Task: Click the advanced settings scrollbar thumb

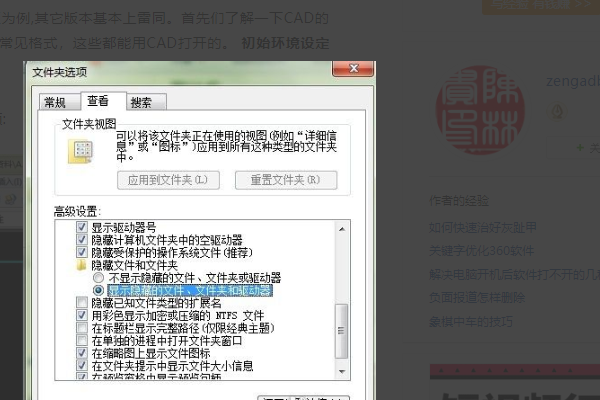Action: click(341, 331)
